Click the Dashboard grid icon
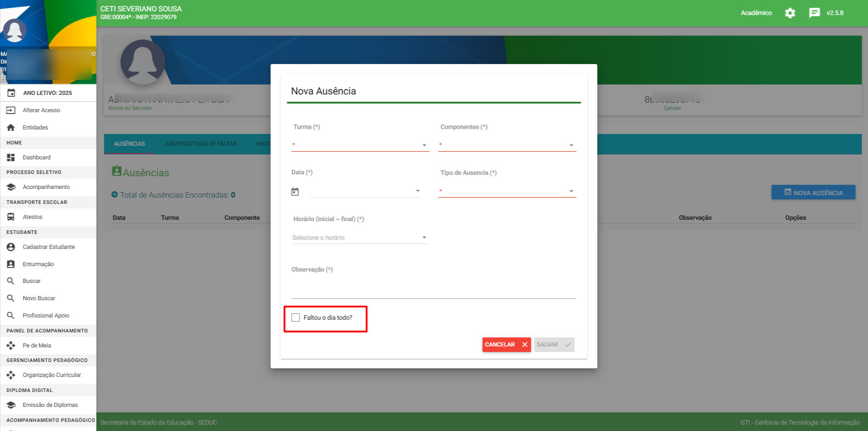The image size is (868, 431). [11, 158]
